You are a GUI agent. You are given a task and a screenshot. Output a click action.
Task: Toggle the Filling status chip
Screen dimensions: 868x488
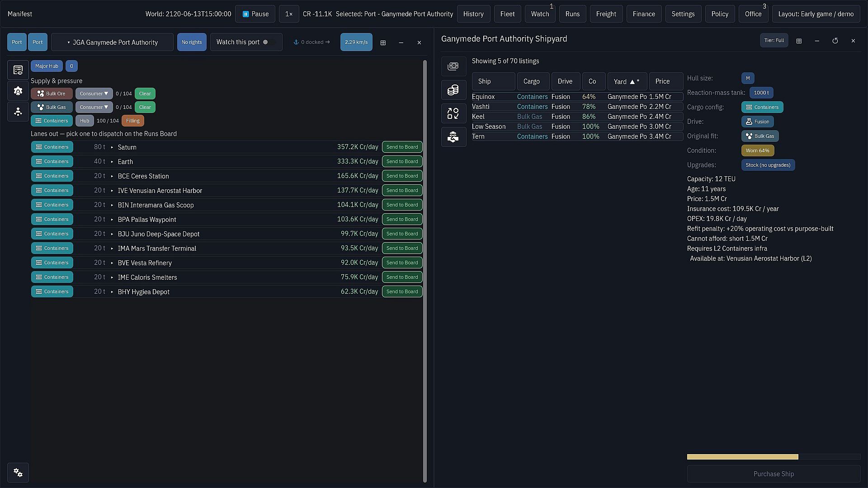pyautogui.click(x=133, y=121)
